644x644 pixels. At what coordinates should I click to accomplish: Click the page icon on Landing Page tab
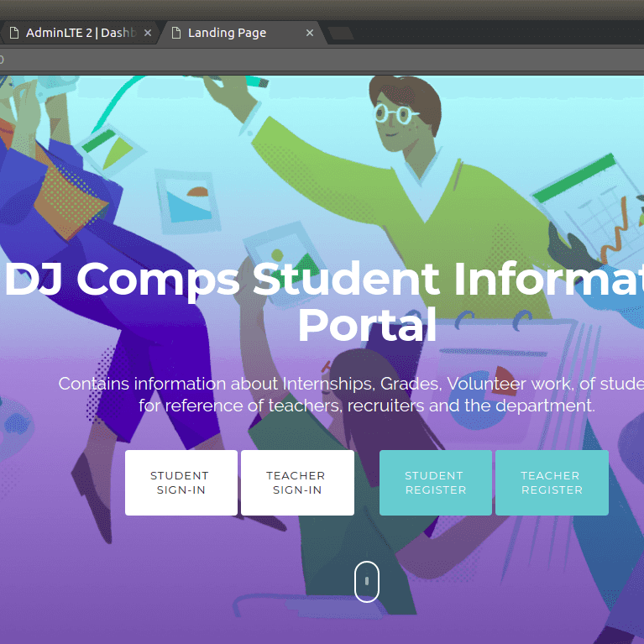pos(176,33)
